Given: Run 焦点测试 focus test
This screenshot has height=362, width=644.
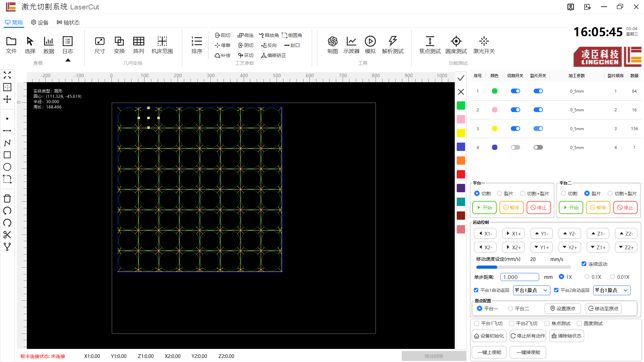Looking at the screenshot, I should (430, 45).
